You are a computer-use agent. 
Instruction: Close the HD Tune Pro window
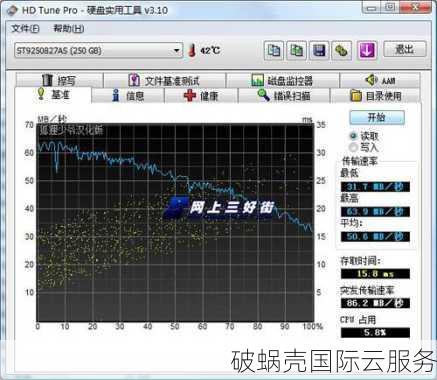coord(415,7)
